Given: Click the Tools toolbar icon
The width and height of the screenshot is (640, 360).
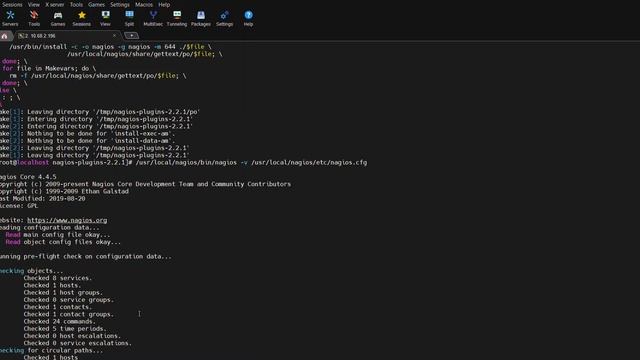Looking at the screenshot, I should pos(34,18).
